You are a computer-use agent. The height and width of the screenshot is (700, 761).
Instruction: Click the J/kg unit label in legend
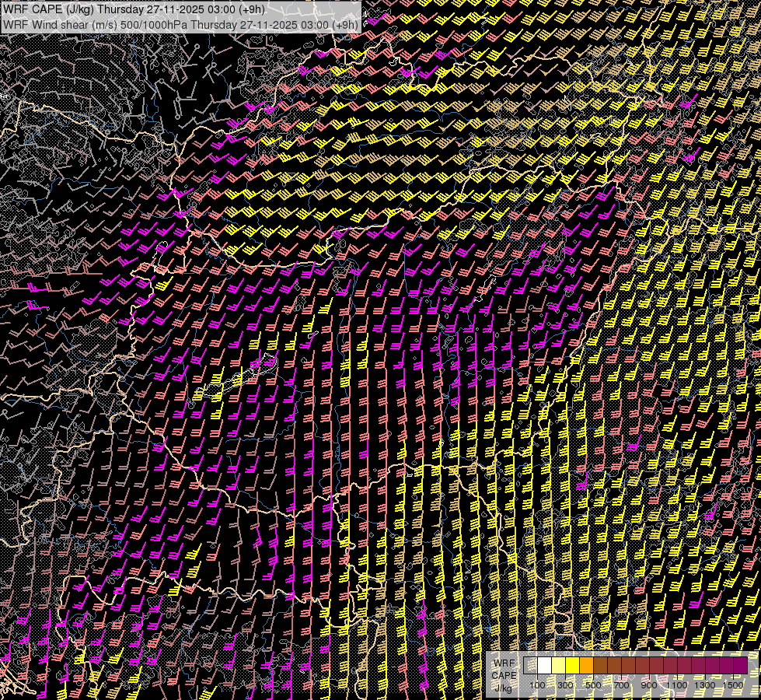coord(504,688)
